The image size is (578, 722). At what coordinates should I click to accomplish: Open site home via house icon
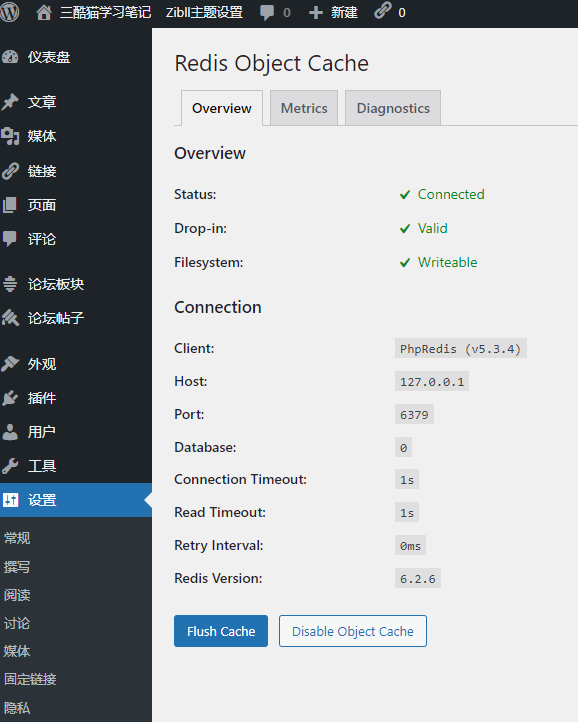click(x=44, y=12)
